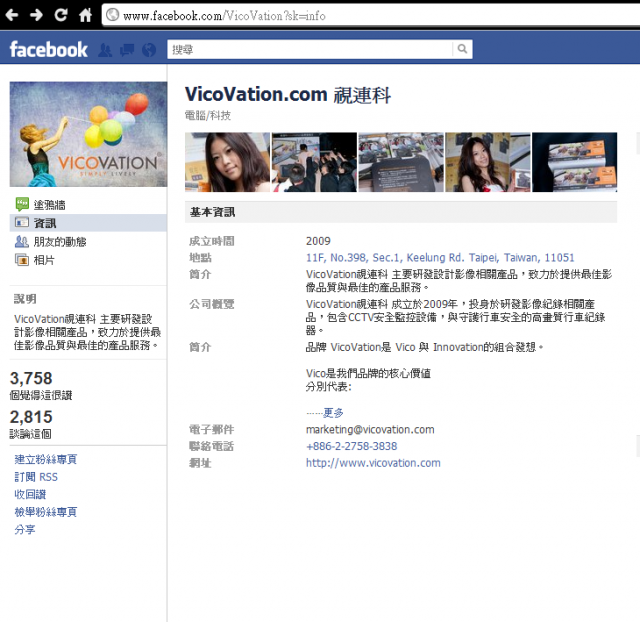Click the 聯絡電話 label
640x622 pixels.
tap(211, 446)
